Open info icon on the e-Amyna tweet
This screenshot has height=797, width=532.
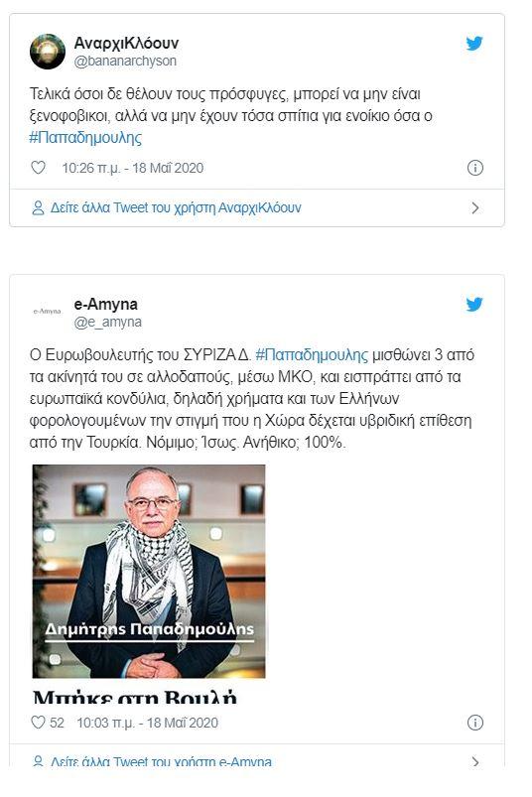475,723
